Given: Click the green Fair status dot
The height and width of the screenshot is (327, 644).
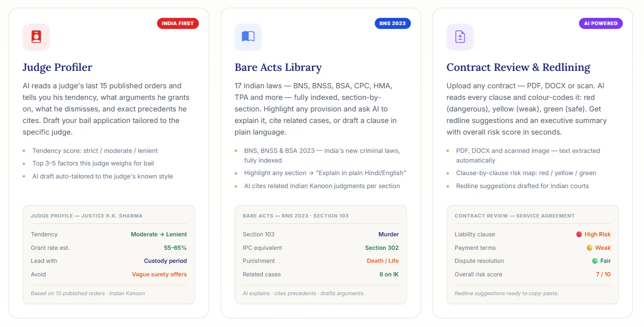Looking at the screenshot, I should (x=595, y=261).
